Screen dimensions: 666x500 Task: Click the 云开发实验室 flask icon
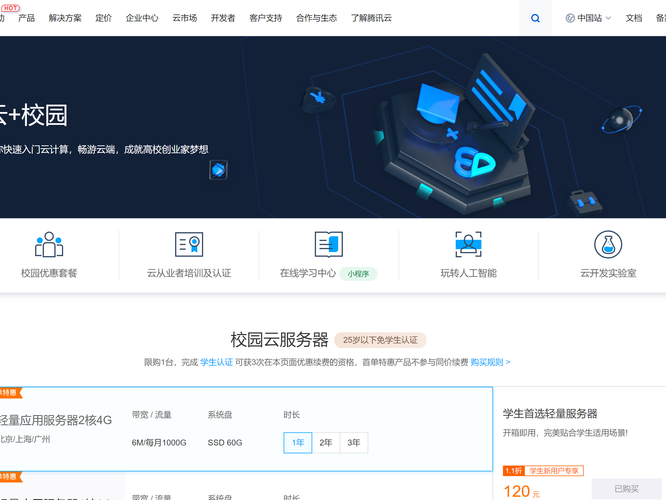tap(608, 245)
